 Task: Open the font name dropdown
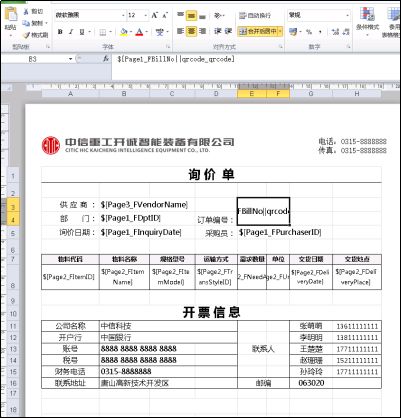123,15
